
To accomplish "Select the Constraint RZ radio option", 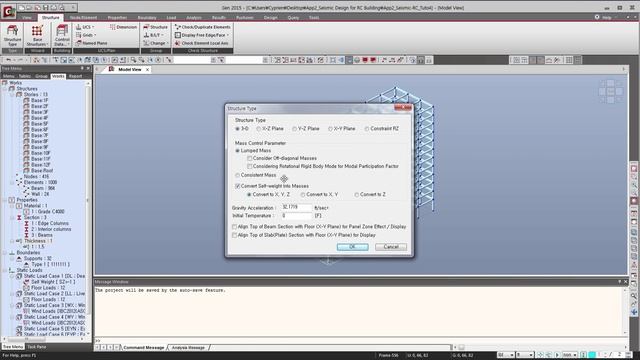I will tap(367, 129).
